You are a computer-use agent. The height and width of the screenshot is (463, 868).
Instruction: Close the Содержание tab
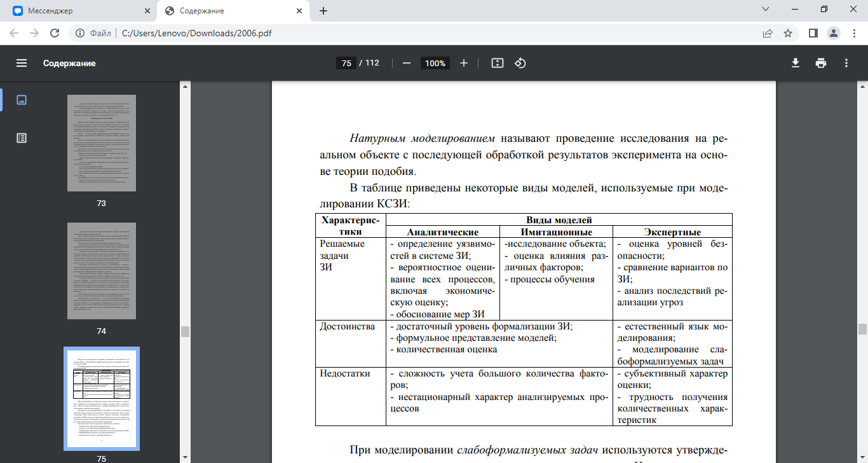coord(299,11)
